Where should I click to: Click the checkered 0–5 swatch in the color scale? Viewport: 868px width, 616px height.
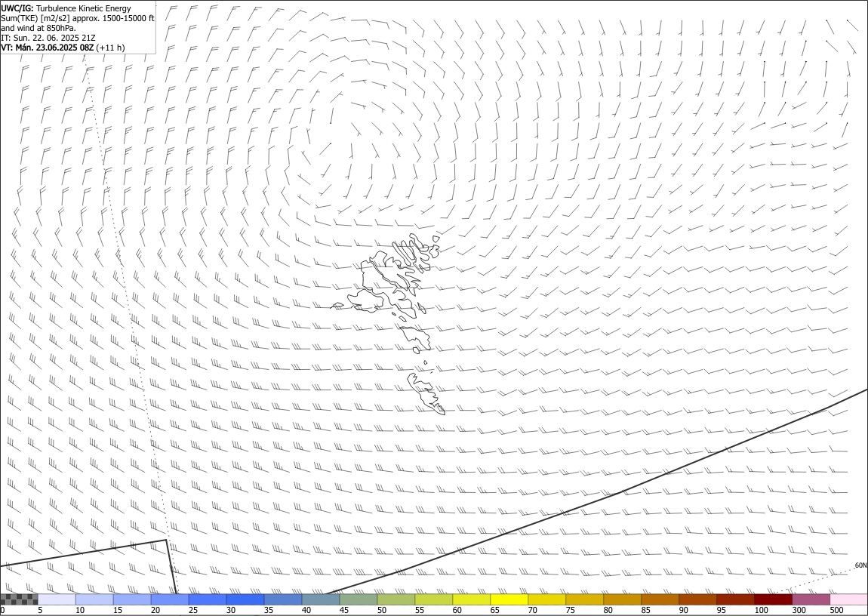click(x=20, y=599)
